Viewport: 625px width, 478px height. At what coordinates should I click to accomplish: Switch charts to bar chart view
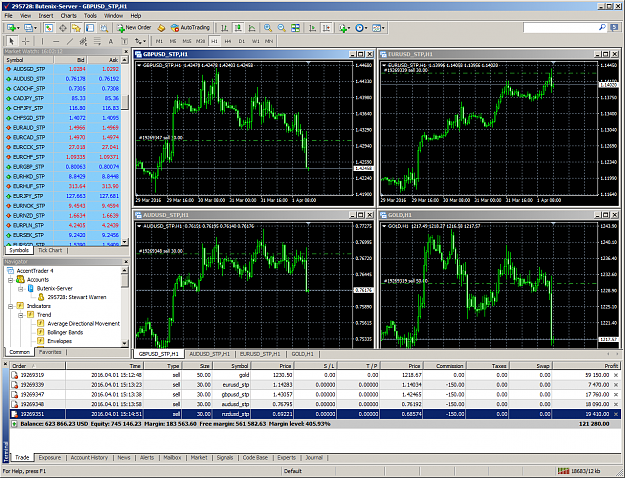pos(224,28)
